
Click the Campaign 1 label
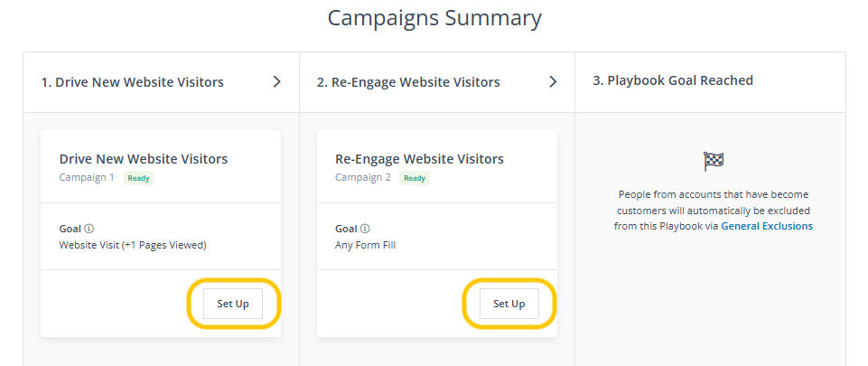[x=87, y=177]
